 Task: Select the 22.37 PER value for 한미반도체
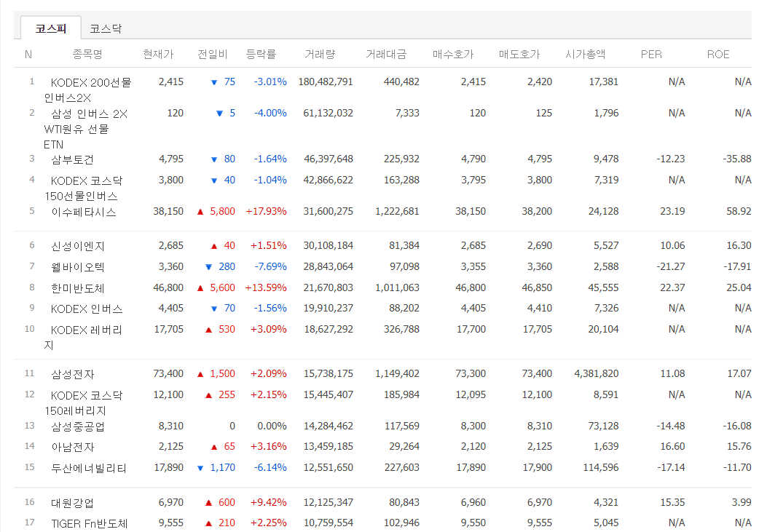tap(672, 287)
